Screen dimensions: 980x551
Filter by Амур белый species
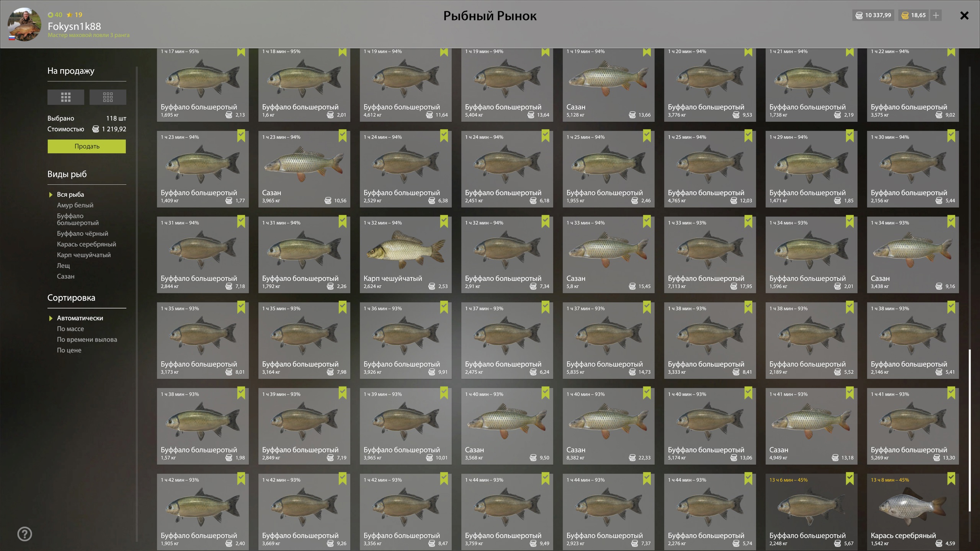click(x=75, y=205)
